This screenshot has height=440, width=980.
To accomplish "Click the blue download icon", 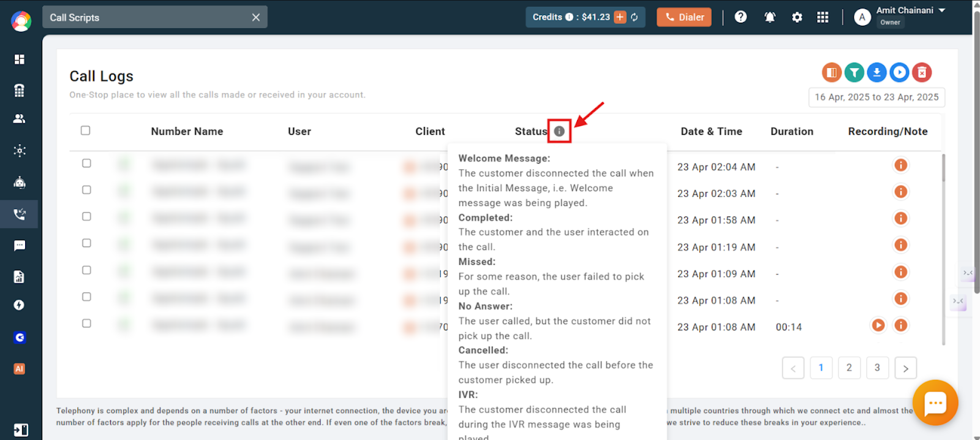I will pyautogui.click(x=877, y=72).
